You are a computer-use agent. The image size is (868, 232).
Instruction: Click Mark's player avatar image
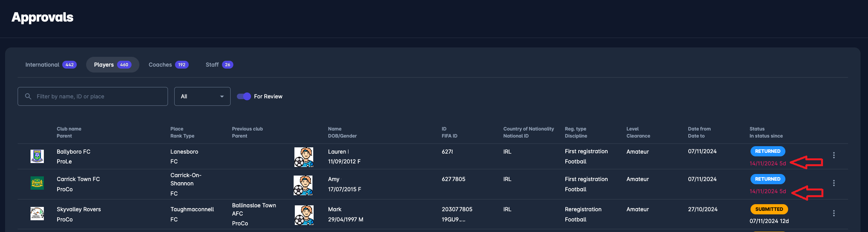(x=304, y=215)
